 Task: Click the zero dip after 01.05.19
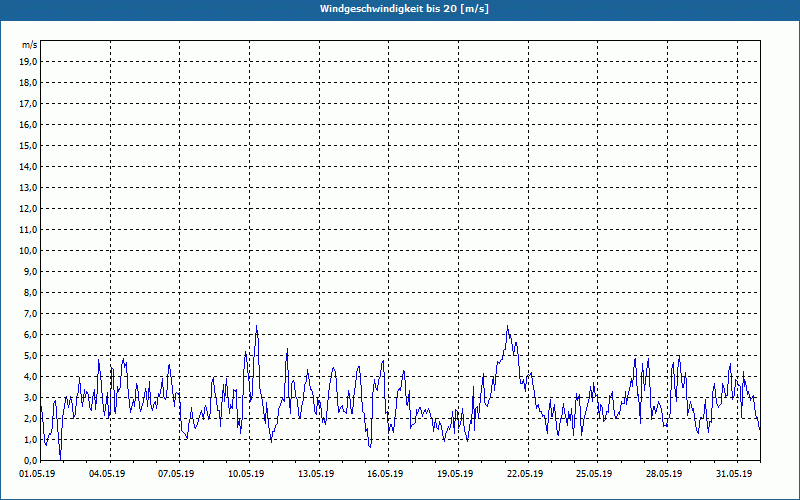coord(61,459)
